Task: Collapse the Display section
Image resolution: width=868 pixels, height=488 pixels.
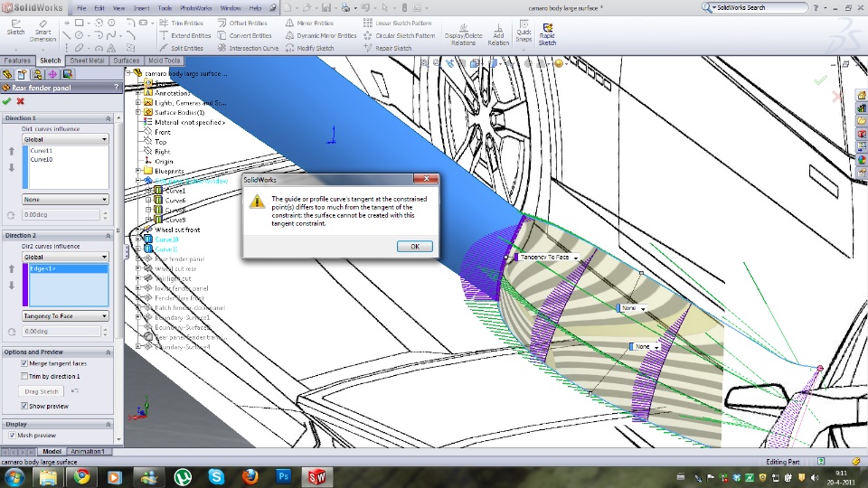Action: pyautogui.click(x=108, y=425)
